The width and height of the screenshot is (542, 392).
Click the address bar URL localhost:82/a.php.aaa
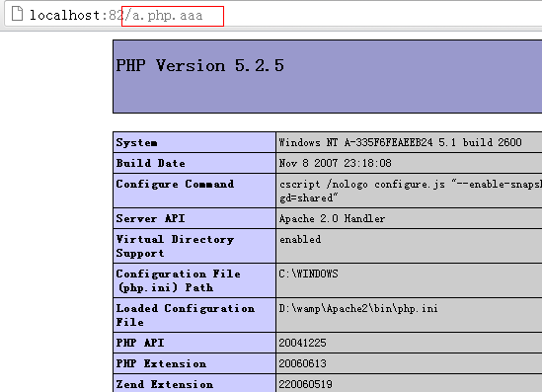click(116, 15)
